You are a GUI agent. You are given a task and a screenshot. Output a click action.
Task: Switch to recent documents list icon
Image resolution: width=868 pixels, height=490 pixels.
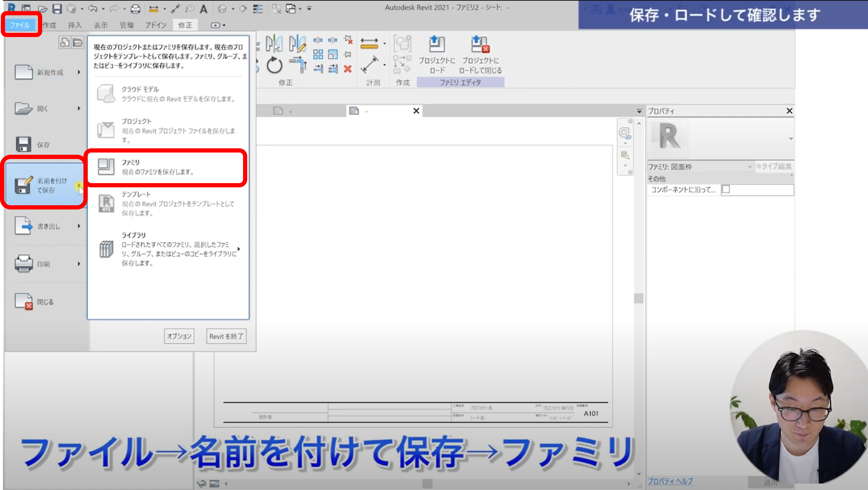[x=64, y=42]
